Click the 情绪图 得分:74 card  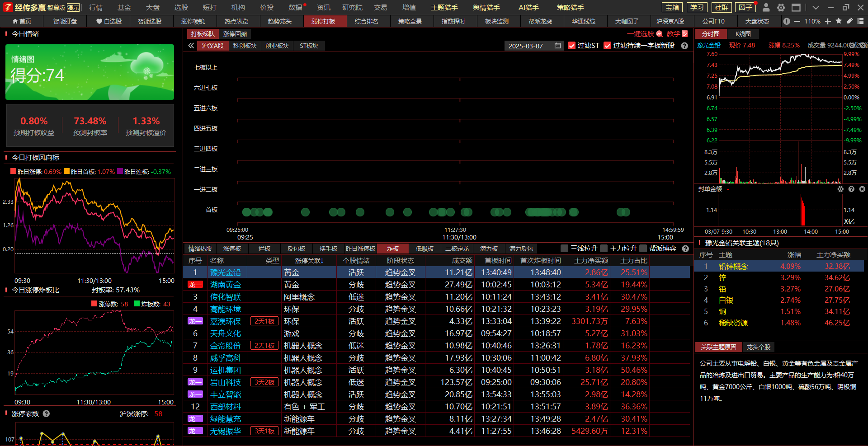click(90, 72)
